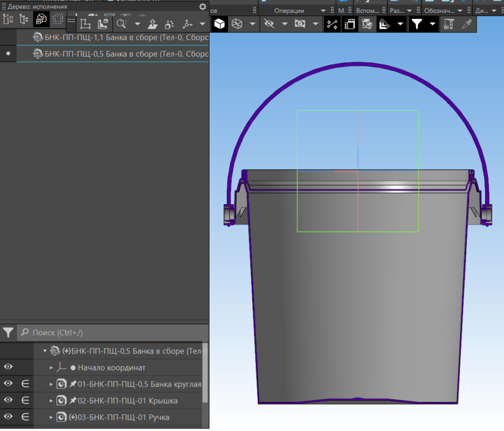The width and height of the screenshot is (504, 431).
Task: Click the Поиск (Ctrl+/) search field
Action: point(113,333)
